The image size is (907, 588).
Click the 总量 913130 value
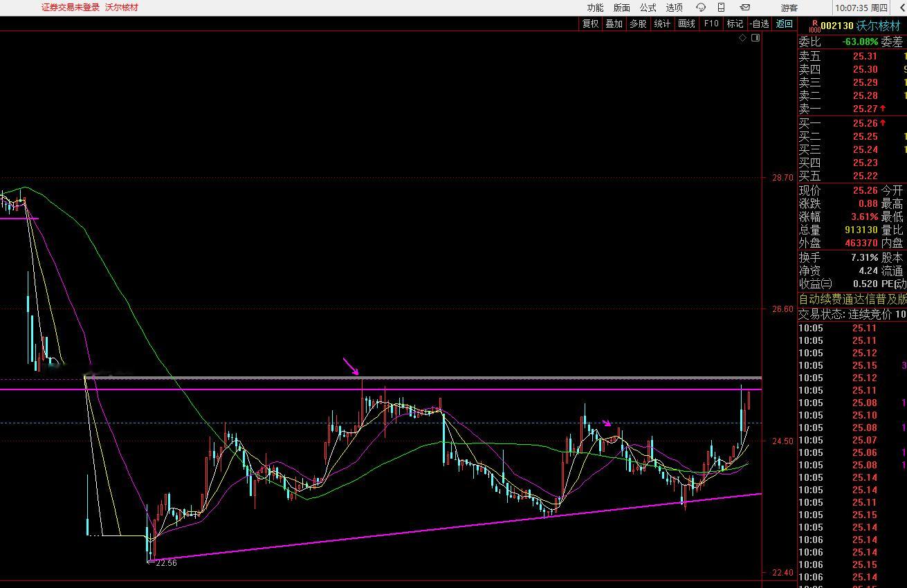click(x=861, y=230)
